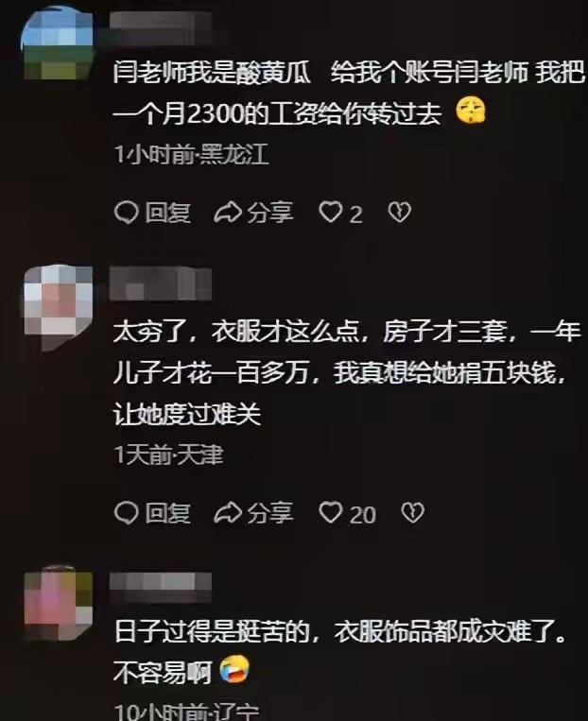Reply to the 天津 comment via speech bubble icon
Viewport: 588px width, 721px height.
tap(126, 513)
